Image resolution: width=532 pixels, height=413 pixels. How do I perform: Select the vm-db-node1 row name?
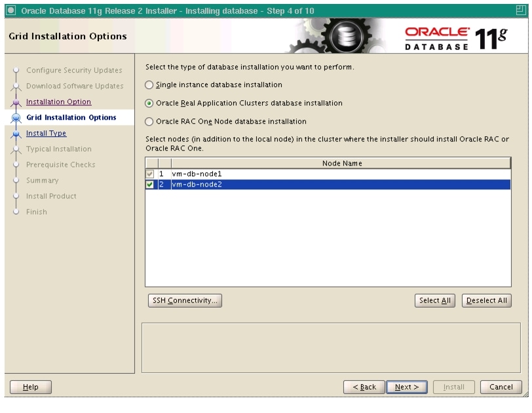tap(197, 174)
